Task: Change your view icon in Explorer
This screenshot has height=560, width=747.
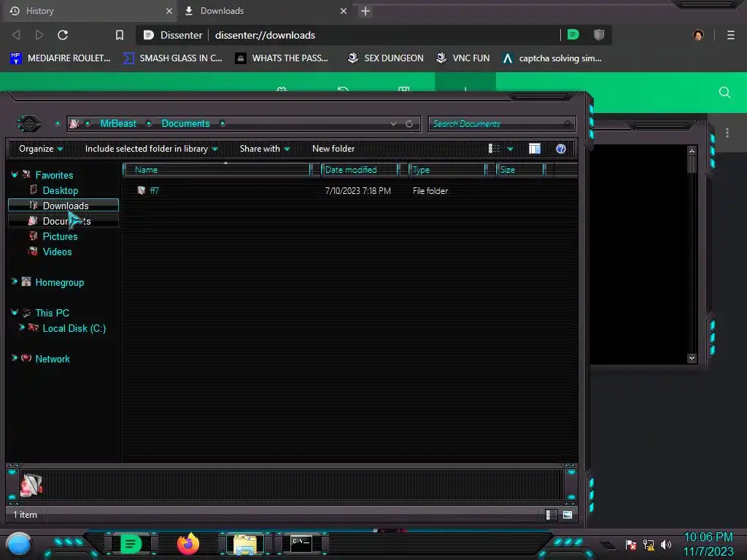Action: click(x=494, y=149)
